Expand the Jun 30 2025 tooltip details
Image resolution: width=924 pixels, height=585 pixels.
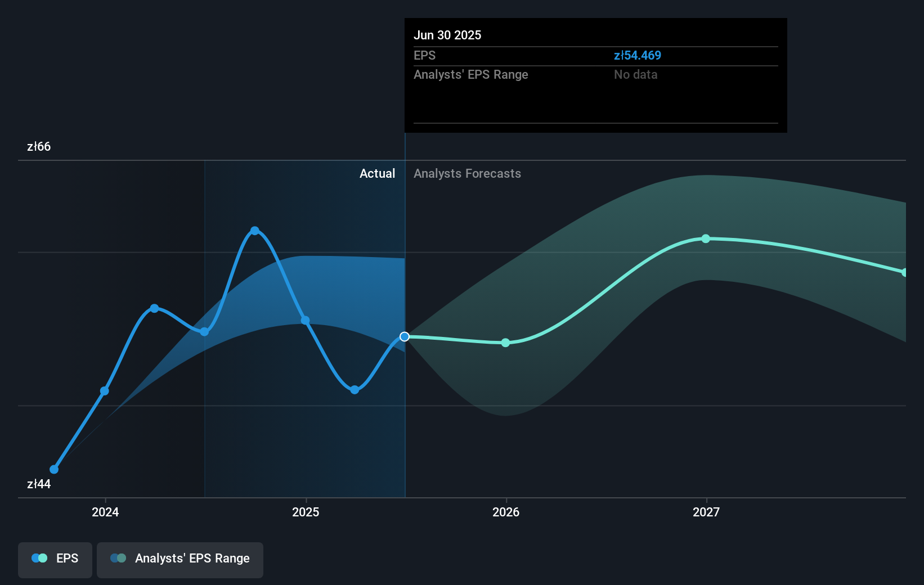448,35
